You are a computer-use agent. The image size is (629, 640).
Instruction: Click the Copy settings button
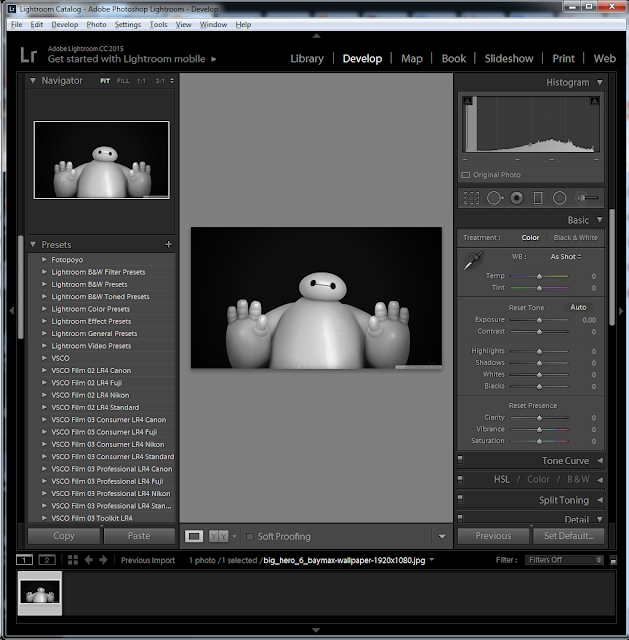click(64, 536)
